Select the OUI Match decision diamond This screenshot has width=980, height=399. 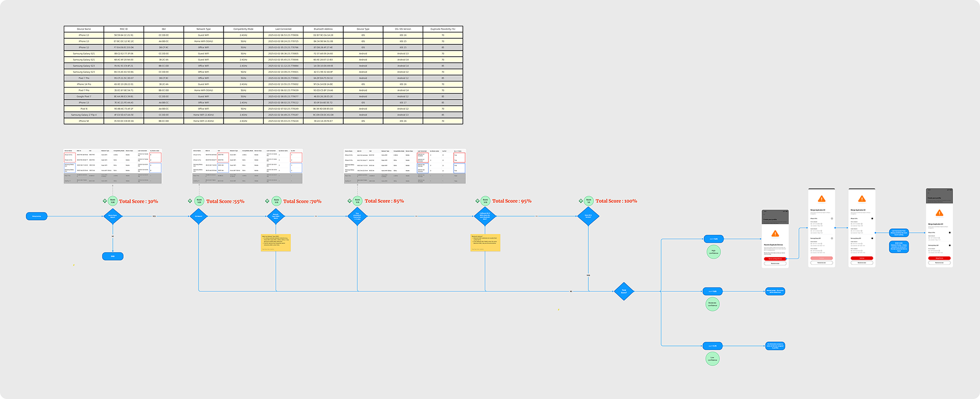tap(199, 216)
